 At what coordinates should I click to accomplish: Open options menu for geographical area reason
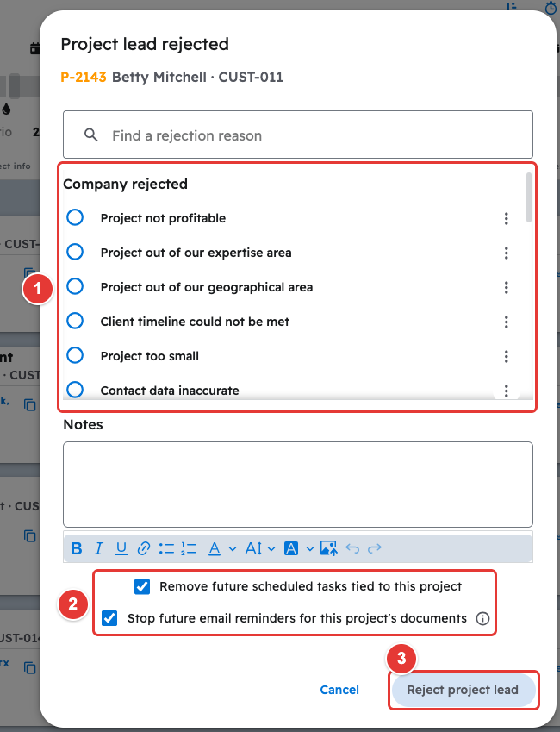click(x=506, y=288)
